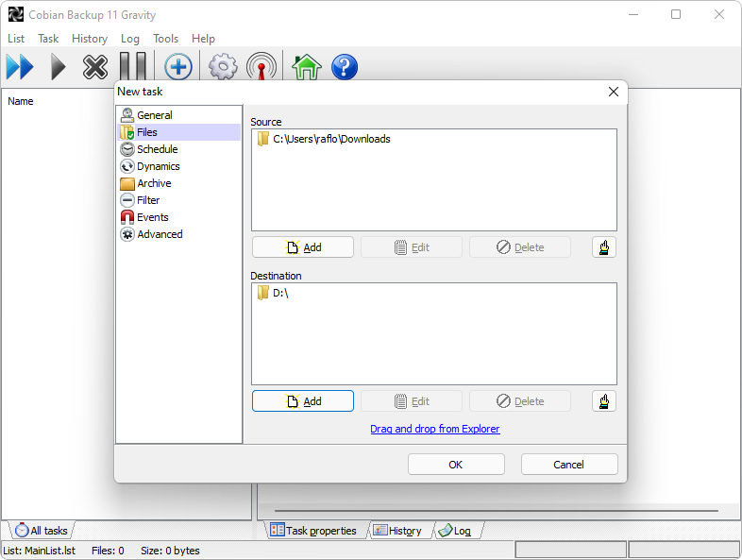The width and height of the screenshot is (742, 560).
Task: Open the Schedule section
Action: pos(178,149)
